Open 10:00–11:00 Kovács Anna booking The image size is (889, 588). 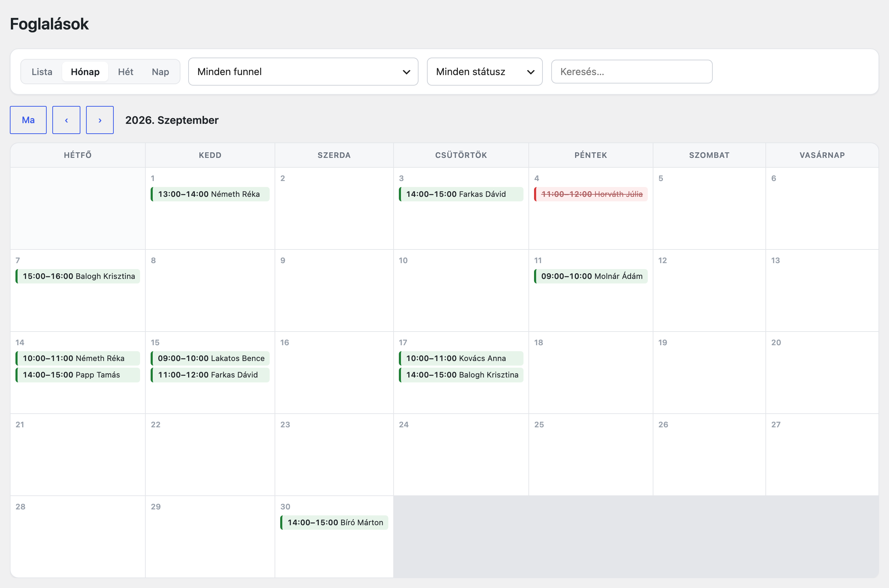(x=461, y=359)
